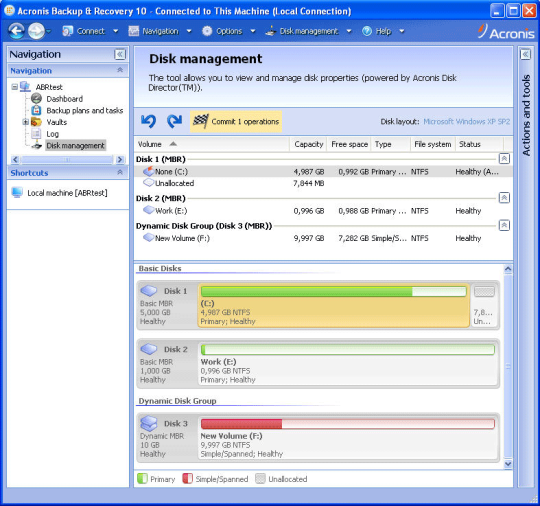Collapse the Disk 2 (MBR) group
This screenshot has width=540, height=506.
[x=504, y=198]
